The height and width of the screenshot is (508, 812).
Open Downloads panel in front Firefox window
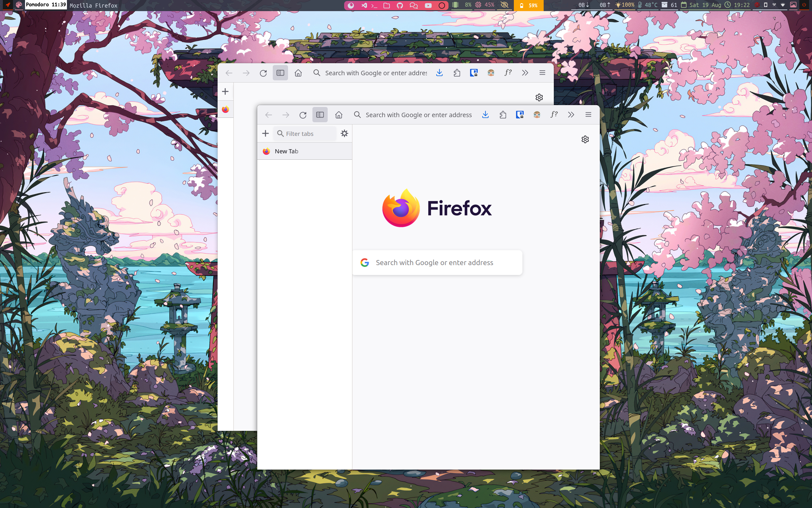(x=485, y=115)
